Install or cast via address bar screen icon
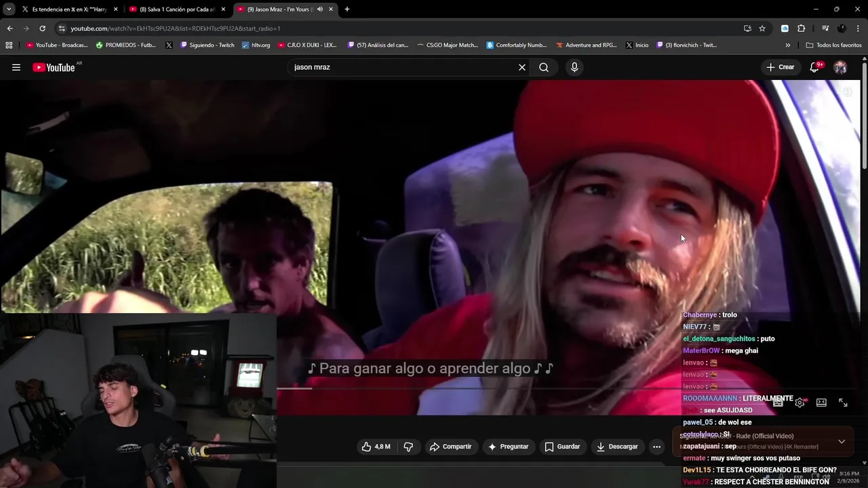Image resolution: width=868 pixels, height=488 pixels. tap(747, 28)
